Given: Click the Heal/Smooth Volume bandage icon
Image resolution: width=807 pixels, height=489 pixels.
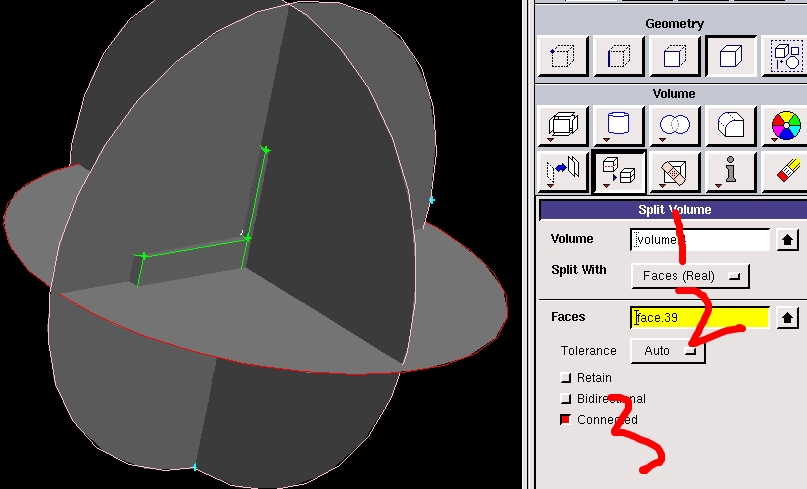Looking at the screenshot, I should [x=675, y=172].
